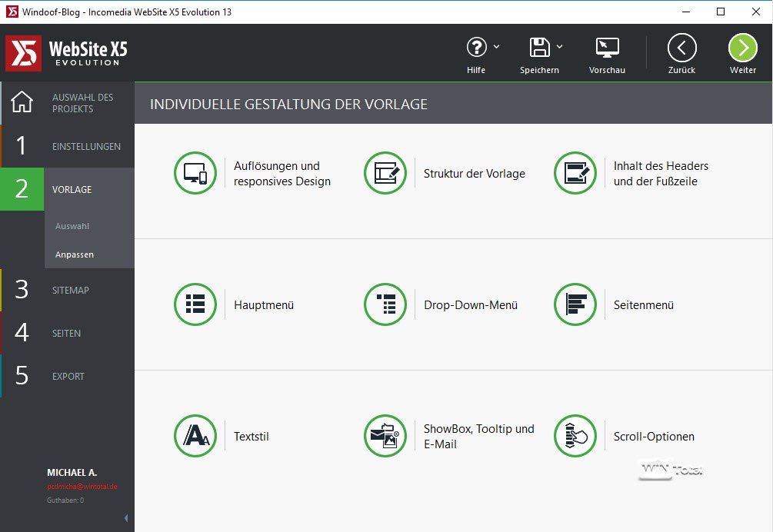Open Inhalt des Headers und der Fußzeile icon
Viewport: 773px width, 532px height.
575,173
